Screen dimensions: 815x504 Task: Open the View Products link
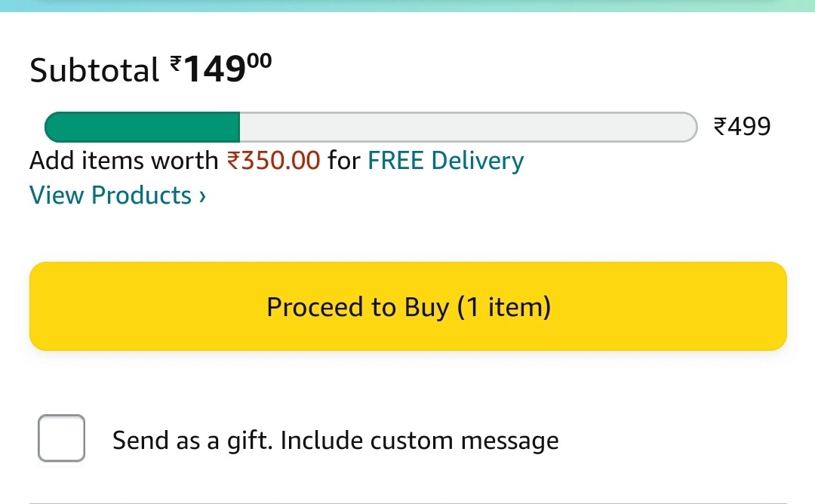tap(110, 195)
